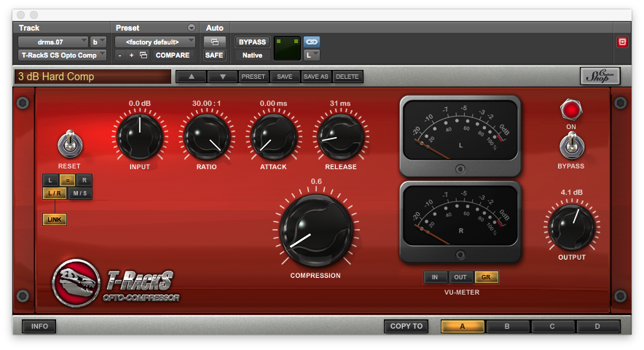The width and height of the screenshot is (644, 350).
Task: Click the next preset plus button
Action: (x=131, y=55)
